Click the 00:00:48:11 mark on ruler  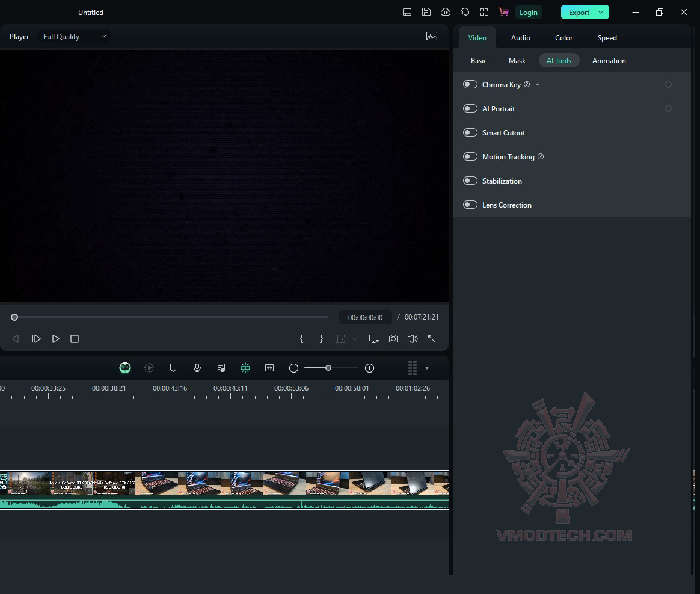pyautogui.click(x=230, y=389)
